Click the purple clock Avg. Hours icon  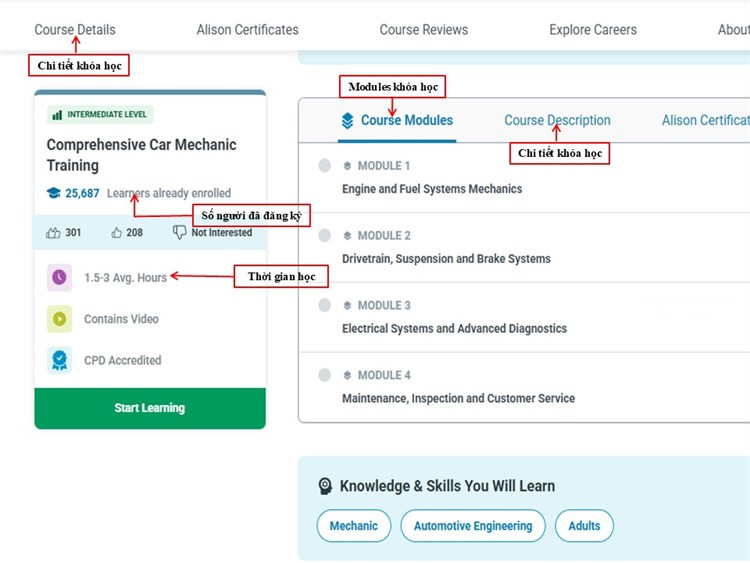[60, 278]
